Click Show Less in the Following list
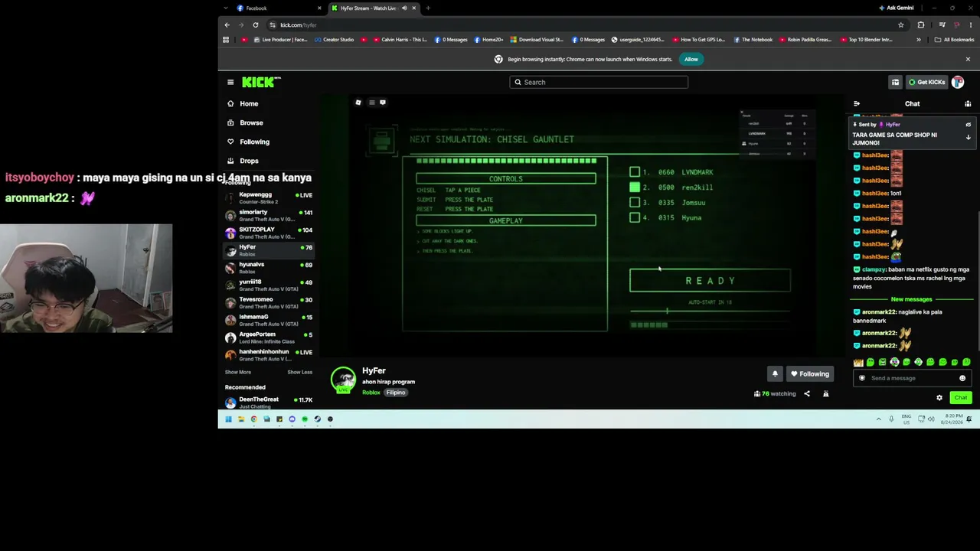 click(299, 372)
